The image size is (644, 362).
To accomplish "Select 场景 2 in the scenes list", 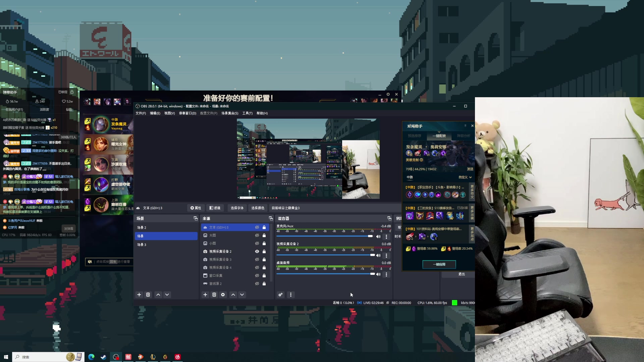I will coord(166,228).
